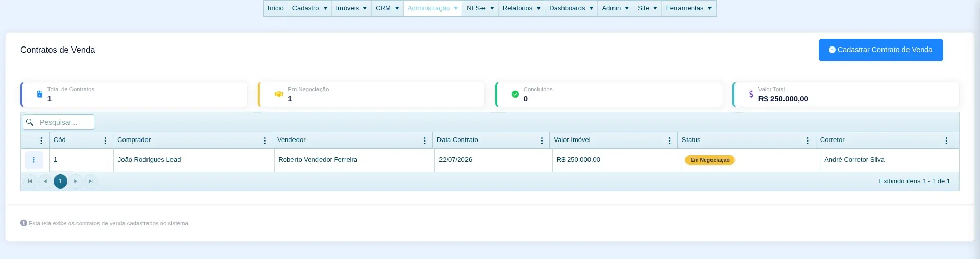Go to the previous page arrow

point(45,181)
